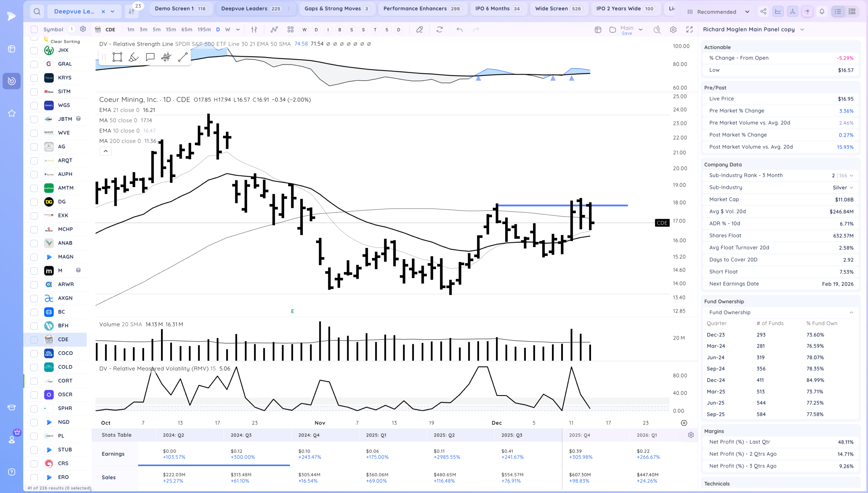Open the Stats Table settings gear
The height and width of the screenshot is (493, 868).
click(x=691, y=435)
